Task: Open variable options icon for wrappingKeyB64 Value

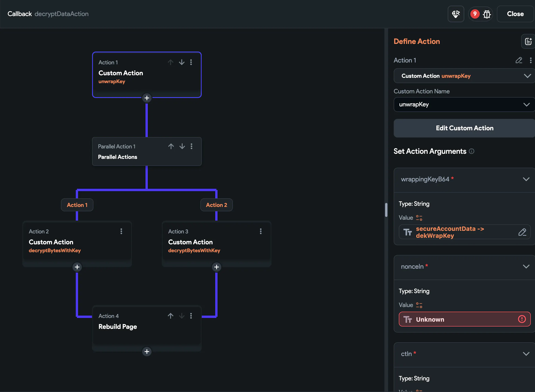Action: [x=419, y=218]
